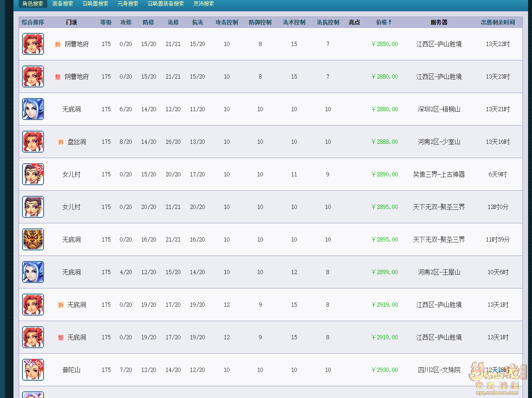Click 亮点 column header
This screenshot has height=398, width=532.
click(x=354, y=22)
